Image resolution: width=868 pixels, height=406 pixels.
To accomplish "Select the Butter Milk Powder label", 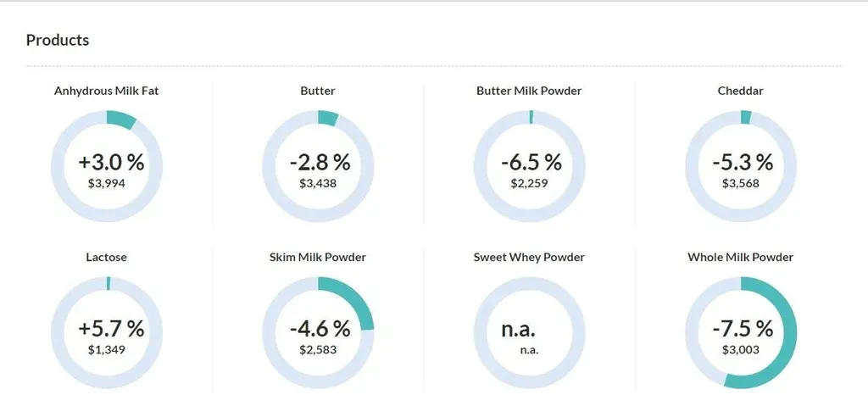I will (x=529, y=91).
